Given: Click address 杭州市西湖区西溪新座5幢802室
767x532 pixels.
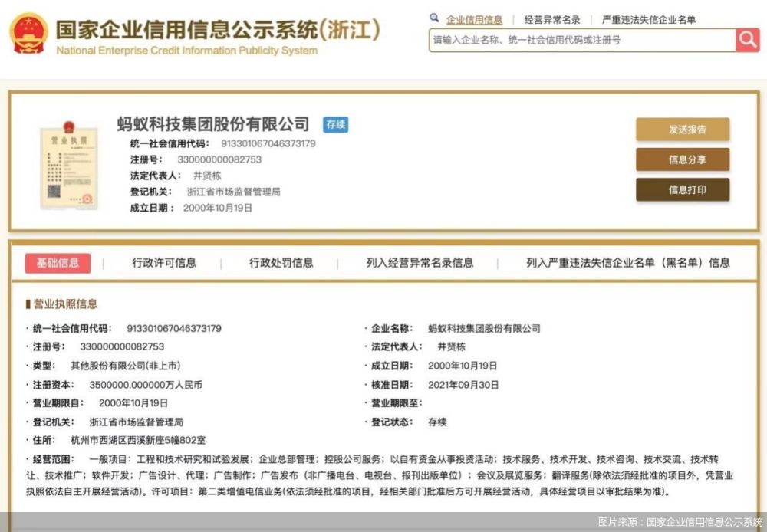Looking at the screenshot, I should click(138, 441).
